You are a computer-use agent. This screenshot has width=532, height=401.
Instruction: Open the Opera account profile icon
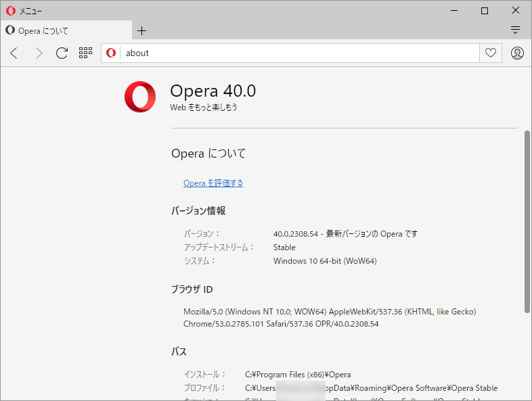click(517, 53)
